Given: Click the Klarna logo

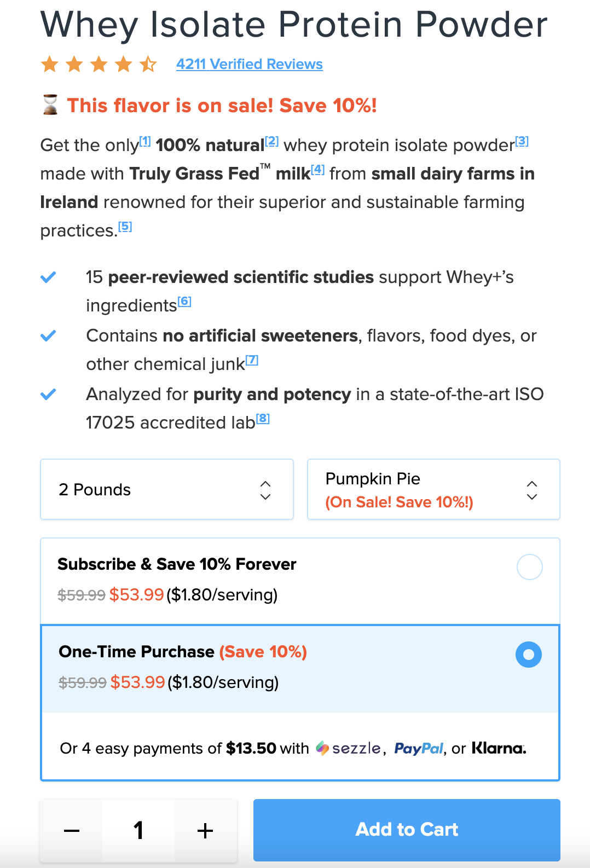Looking at the screenshot, I should tap(499, 748).
